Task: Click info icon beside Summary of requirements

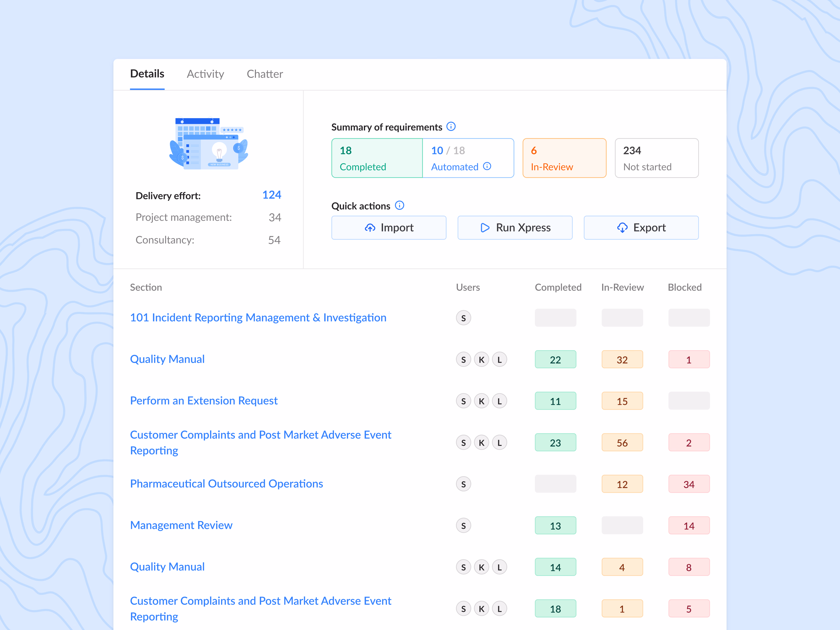Action: (x=451, y=127)
